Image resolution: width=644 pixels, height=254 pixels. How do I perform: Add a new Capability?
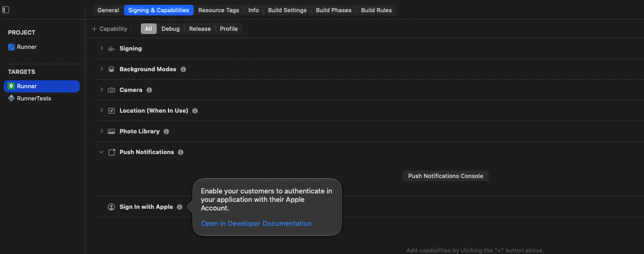point(109,29)
